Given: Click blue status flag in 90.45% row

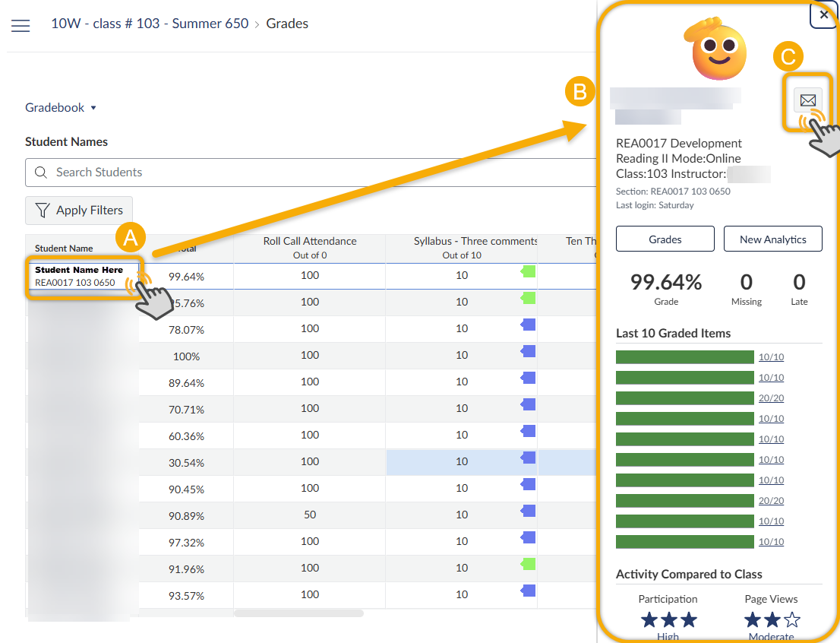Looking at the screenshot, I should 528,484.
